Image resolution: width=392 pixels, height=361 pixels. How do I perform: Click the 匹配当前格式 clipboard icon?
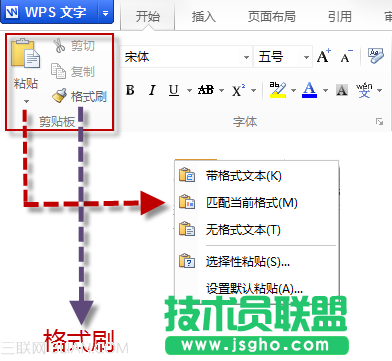pyautogui.click(x=187, y=202)
